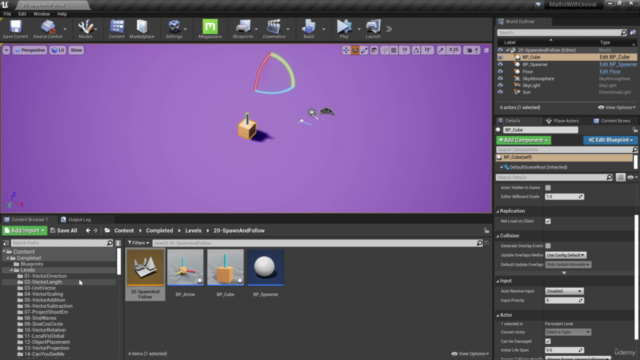Screen dimensions: 640x360
Task: Click the Content Browser search magnifier icon
Action: [480, 243]
